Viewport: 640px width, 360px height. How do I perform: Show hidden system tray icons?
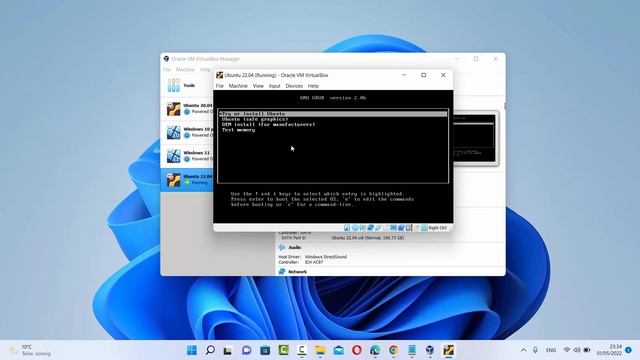pos(523,350)
